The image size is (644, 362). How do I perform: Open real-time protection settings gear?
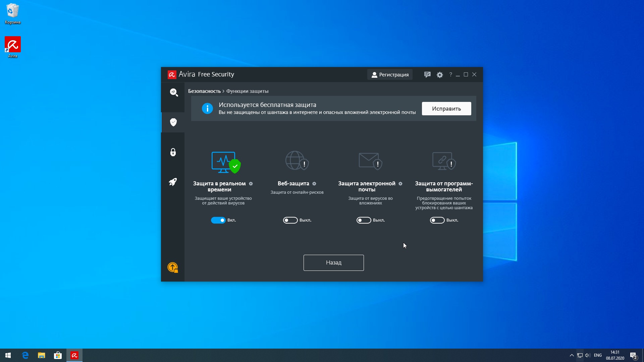point(251,184)
